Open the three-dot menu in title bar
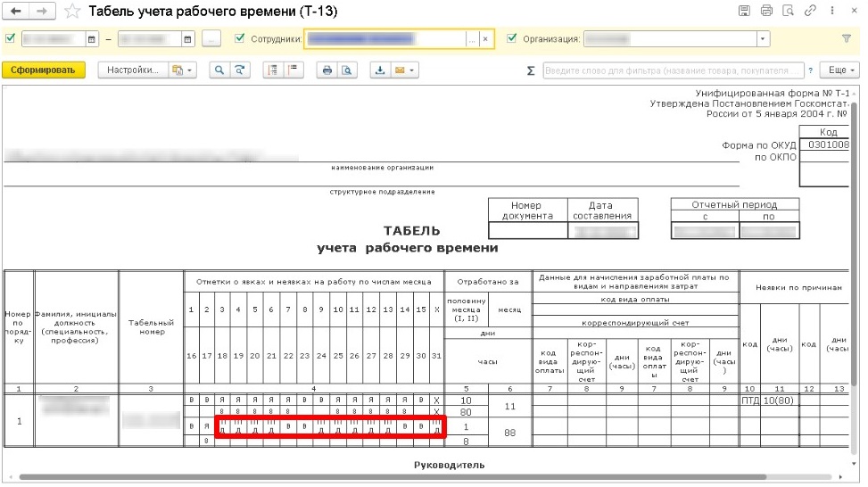The width and height of the screenshot is (868, 487). click(x=832, y=10)
